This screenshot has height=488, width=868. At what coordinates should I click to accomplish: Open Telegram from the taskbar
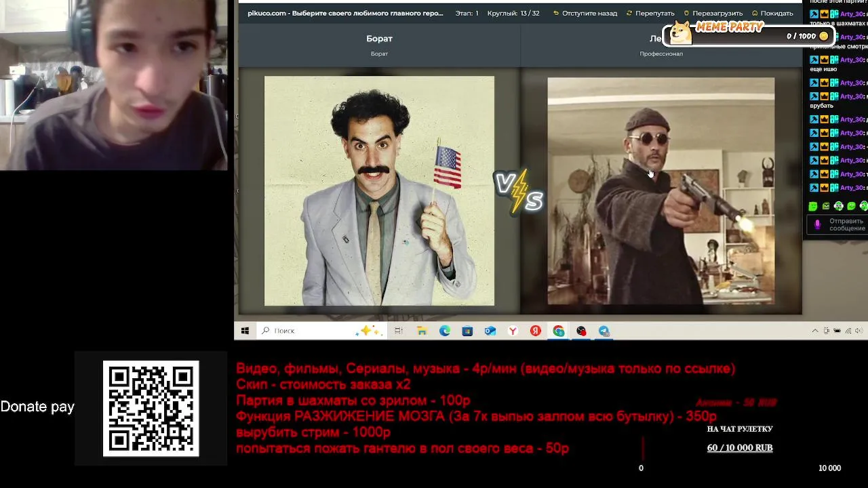tap(604, 331)
